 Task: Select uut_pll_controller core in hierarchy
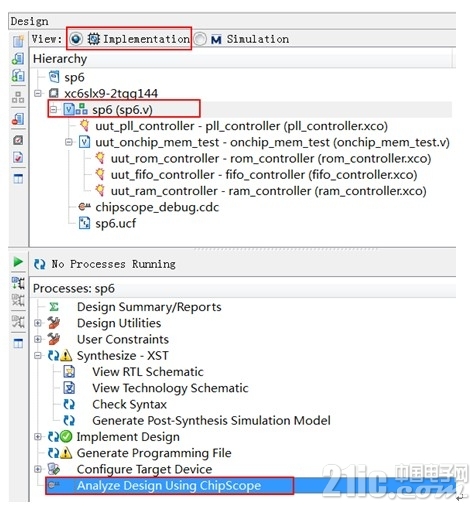(241, 126)
